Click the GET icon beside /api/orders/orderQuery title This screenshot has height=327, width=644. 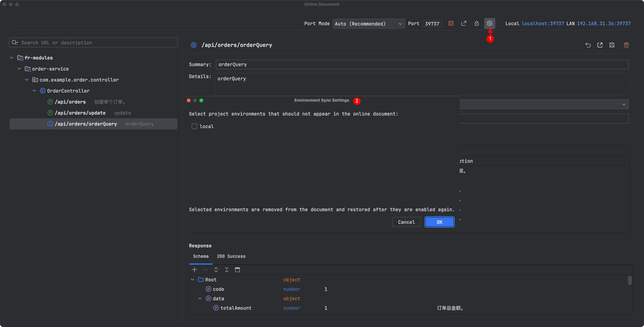tap(194, 45)
